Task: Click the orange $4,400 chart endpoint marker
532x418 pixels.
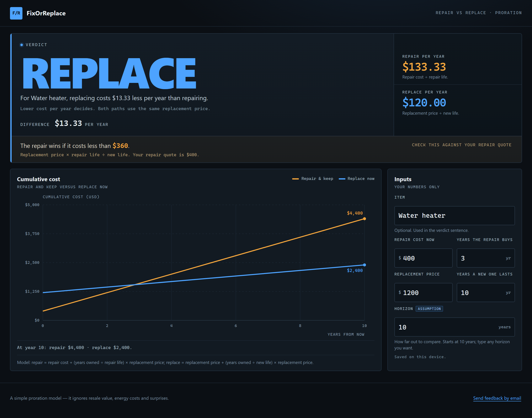Action: point(364,219)
